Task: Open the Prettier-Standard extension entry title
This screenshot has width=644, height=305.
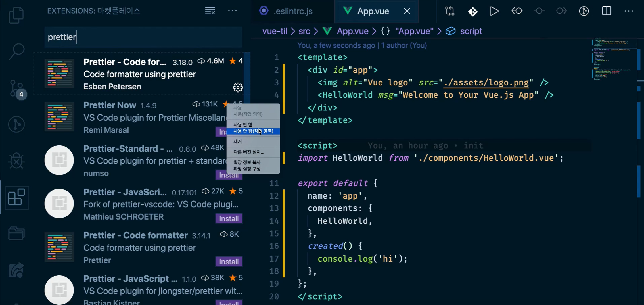Action: [x=128, y=149]
